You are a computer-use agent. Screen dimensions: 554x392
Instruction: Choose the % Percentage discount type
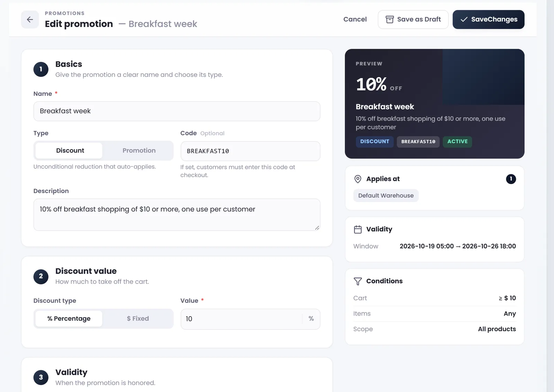69,319
